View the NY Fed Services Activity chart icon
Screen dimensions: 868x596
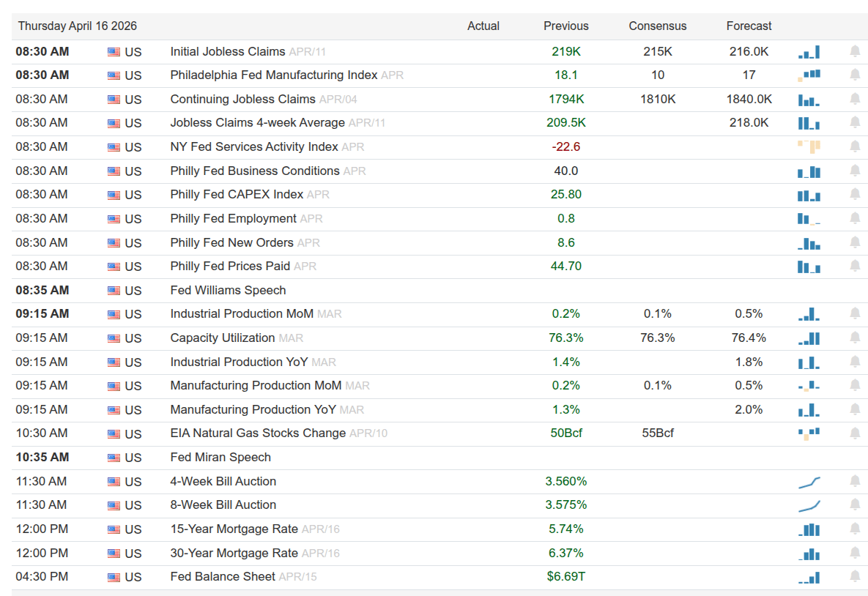pos(809,146)
